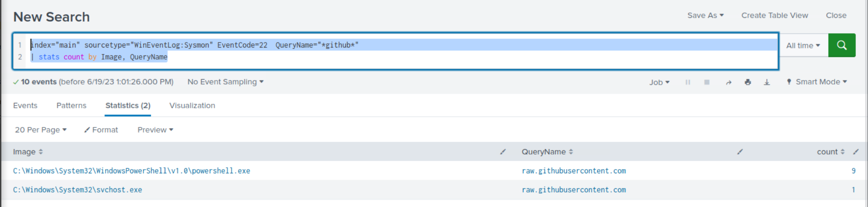Open the Smart Mode dropdown
Screen dimensions: 868x207
pos(817,82)
